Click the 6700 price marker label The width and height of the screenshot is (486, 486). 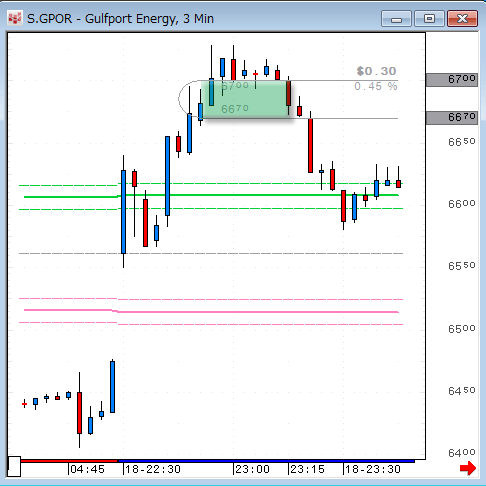(452, 80)
